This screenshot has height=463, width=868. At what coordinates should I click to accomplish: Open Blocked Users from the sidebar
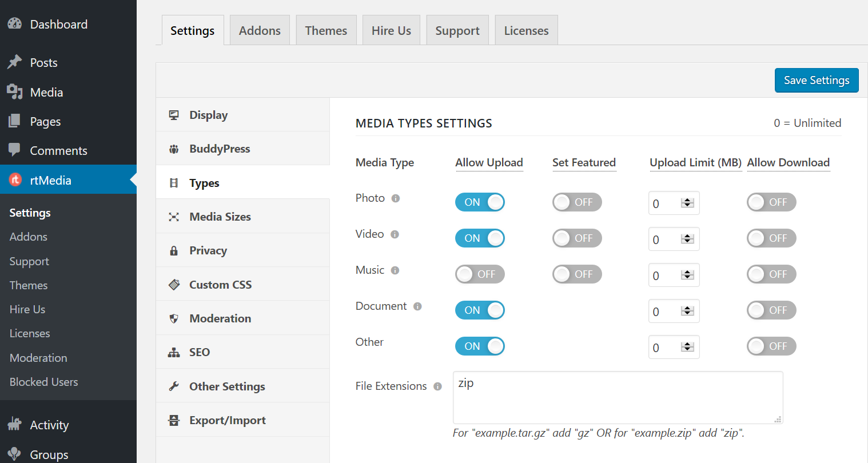[43, 382]
